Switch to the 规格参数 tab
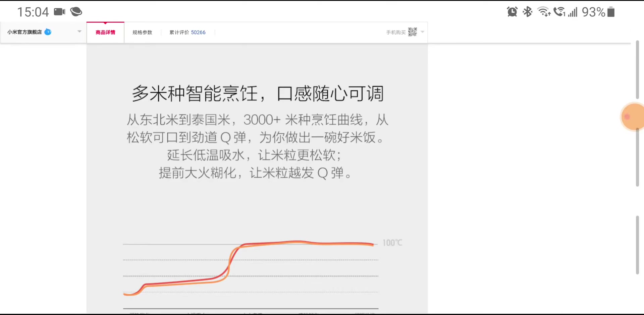Image resolution: width=644 pixels, height=315 pixels. (x=142, y=33)
